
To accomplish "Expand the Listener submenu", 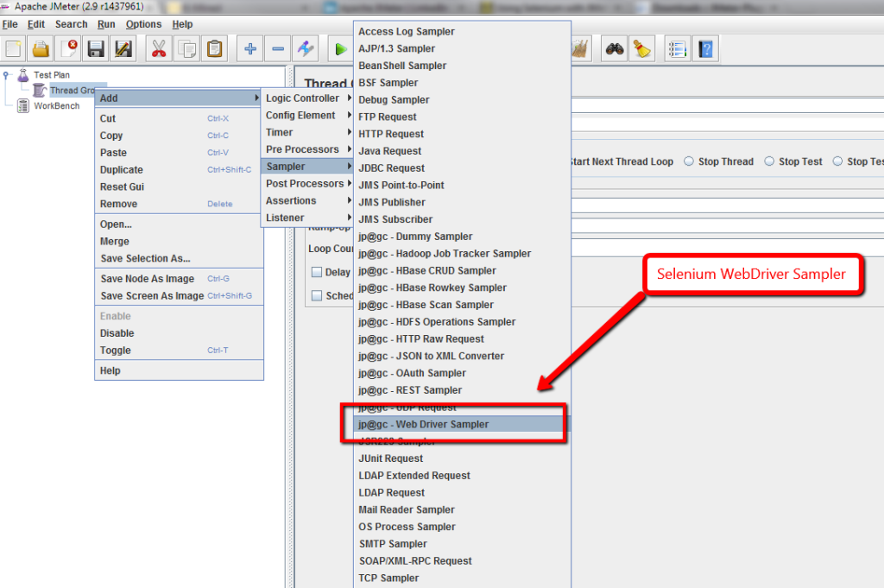I will click(308, 218).
